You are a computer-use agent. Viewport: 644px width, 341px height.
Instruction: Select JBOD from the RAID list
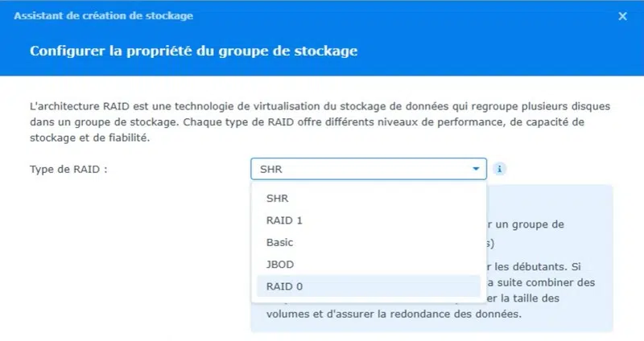pos(279,264)
